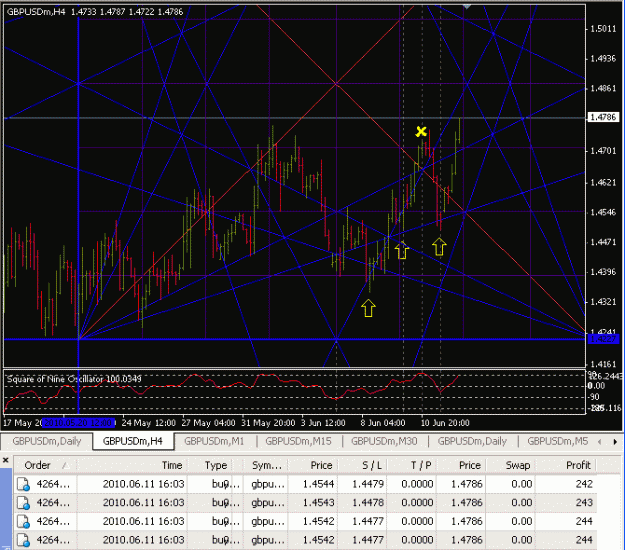Screen dimensions: 625x550
Task: Open the GBPUSDm,M5 chart tab
Action: click(557, 441)
